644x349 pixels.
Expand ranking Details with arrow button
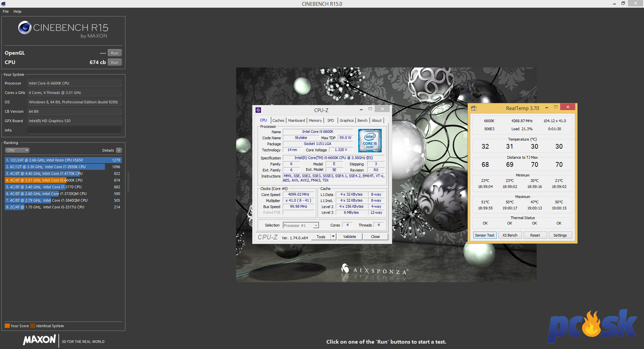119,150
